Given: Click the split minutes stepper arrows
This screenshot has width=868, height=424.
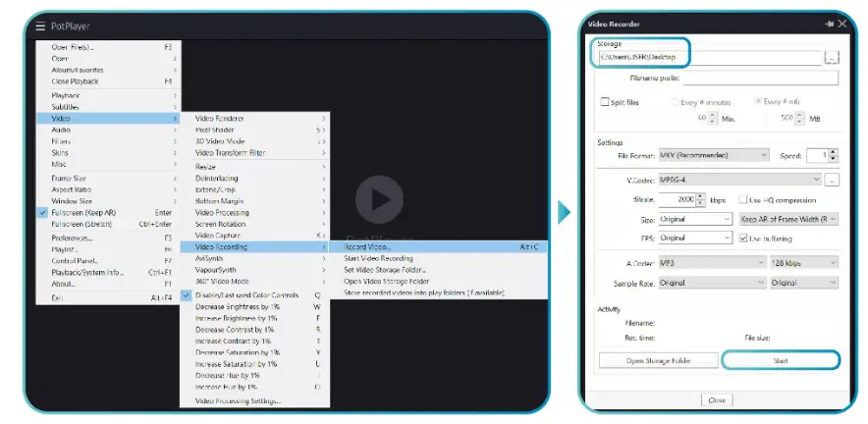Looking at the screenshot, I should pos(713,119).
